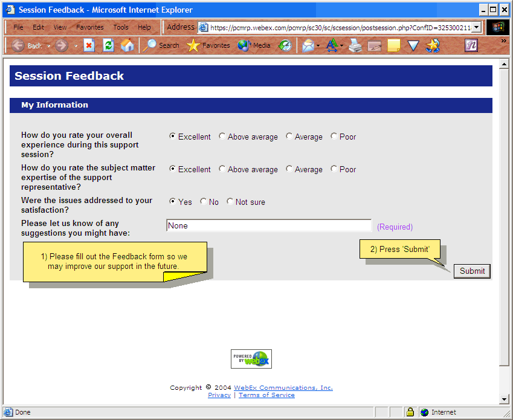Click the Refresh page icon
The width and height of the screenshot is (513, 420).
coord(108,45)
